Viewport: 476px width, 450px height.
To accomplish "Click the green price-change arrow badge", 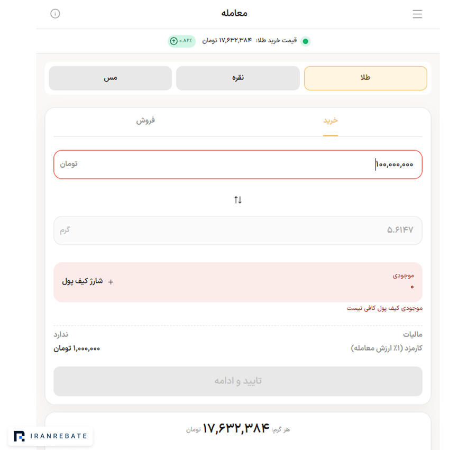I will click(181, 41).
